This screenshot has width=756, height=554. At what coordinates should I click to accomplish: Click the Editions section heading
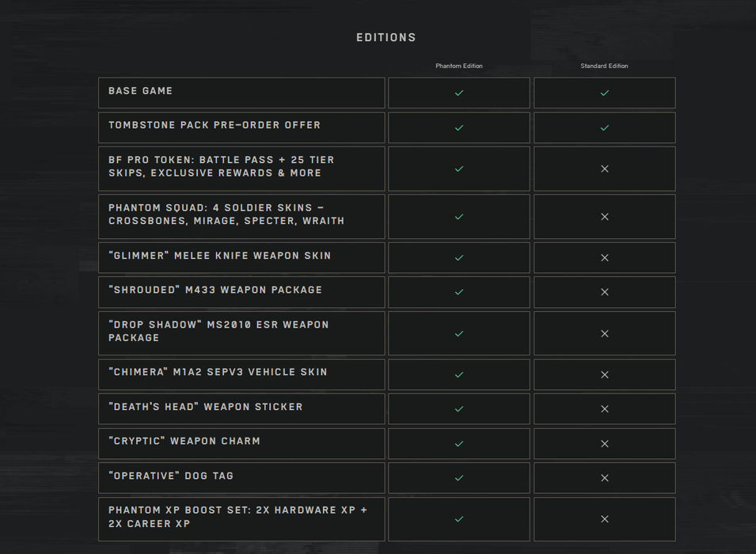click(386, 38)
